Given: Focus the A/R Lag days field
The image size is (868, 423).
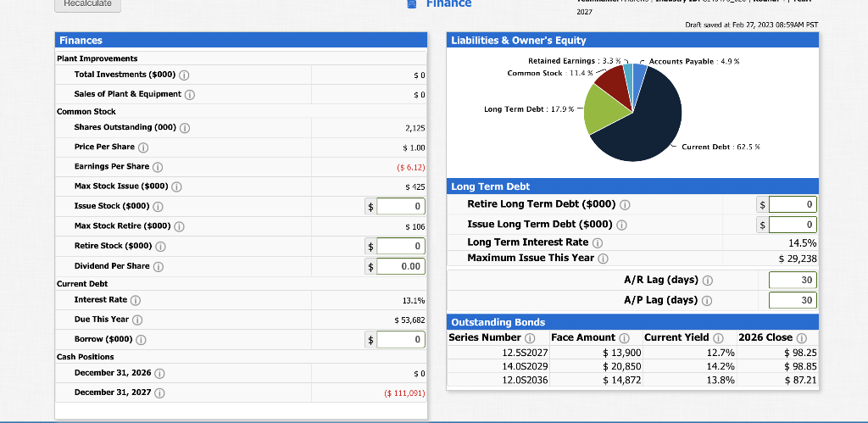Looking at the screenshot, I should coord(793,280).
